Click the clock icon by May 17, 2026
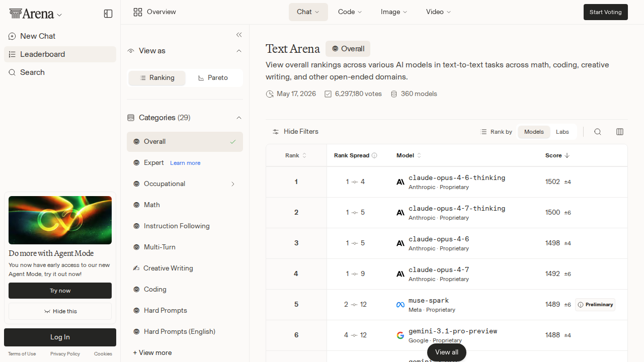The height and width of the screenshot is (362, 644). [270, 94]
